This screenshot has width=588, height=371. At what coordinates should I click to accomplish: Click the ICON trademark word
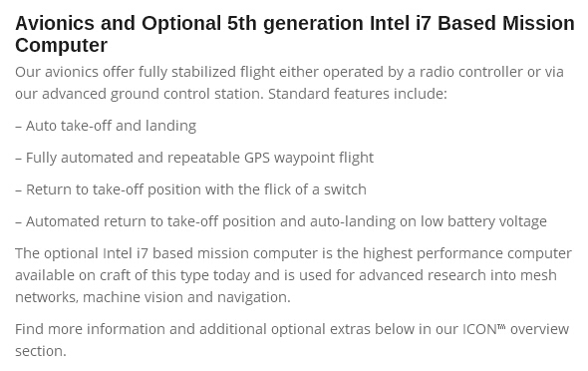tap(483, 329)
